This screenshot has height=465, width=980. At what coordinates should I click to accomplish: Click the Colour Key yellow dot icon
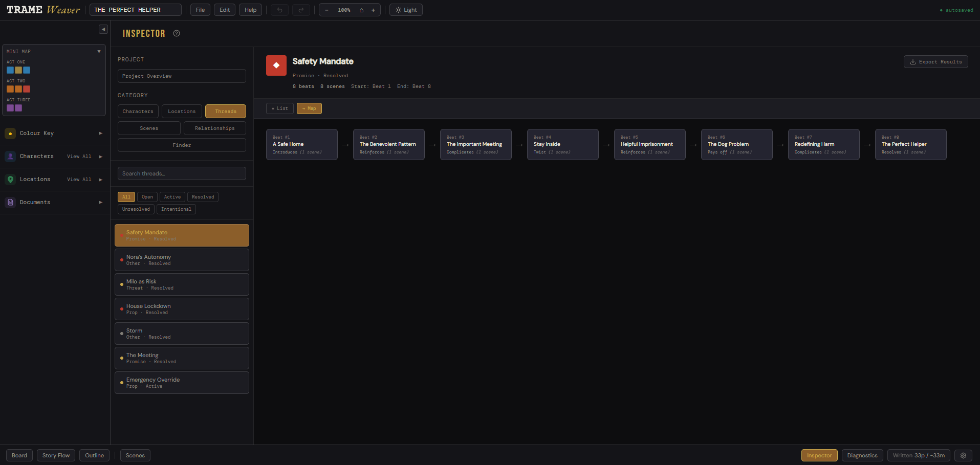click(x=10, y=134)
